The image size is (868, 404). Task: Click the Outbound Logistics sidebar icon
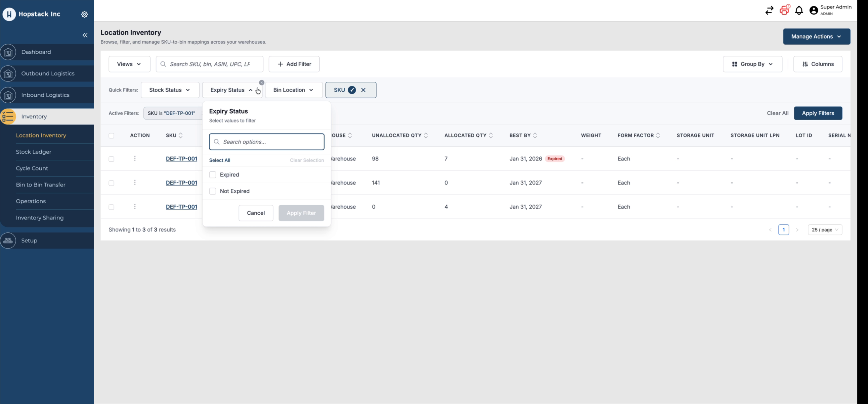(8, 74)
